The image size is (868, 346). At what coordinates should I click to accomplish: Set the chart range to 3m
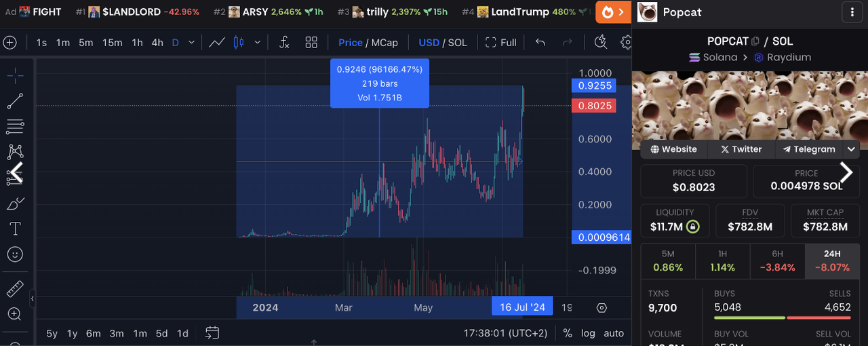tap(117, 334)
